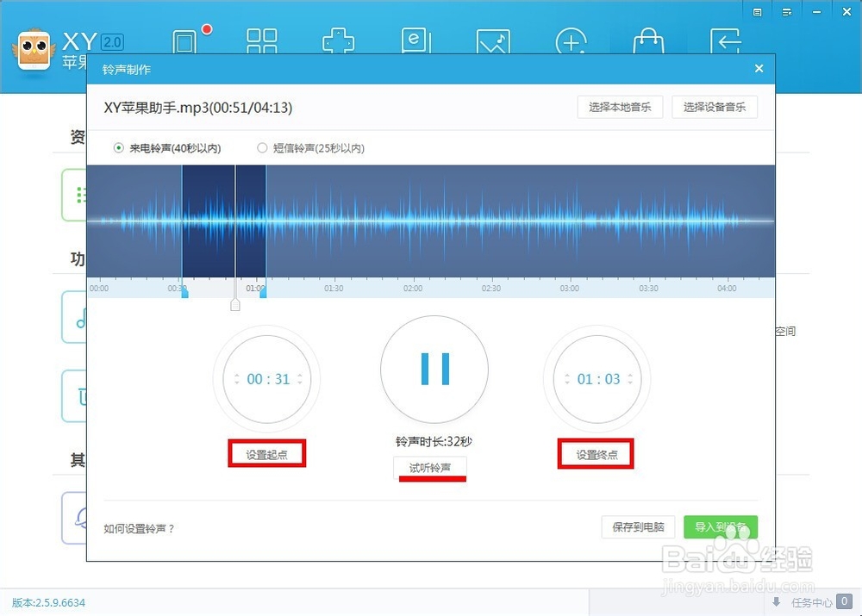The height and width of the screenshot is (616, 862).
Task: Click 设置起点 button
Action: (266, 454)
